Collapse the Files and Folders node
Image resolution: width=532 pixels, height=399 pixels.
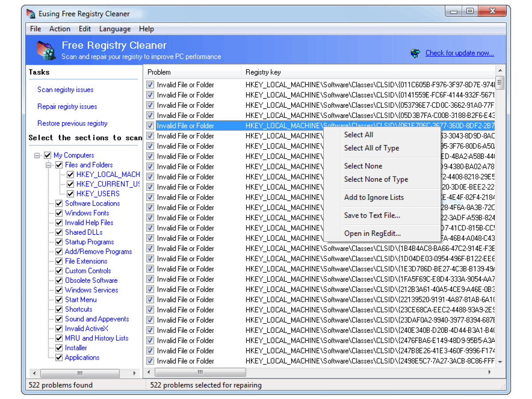coord(48,165)
